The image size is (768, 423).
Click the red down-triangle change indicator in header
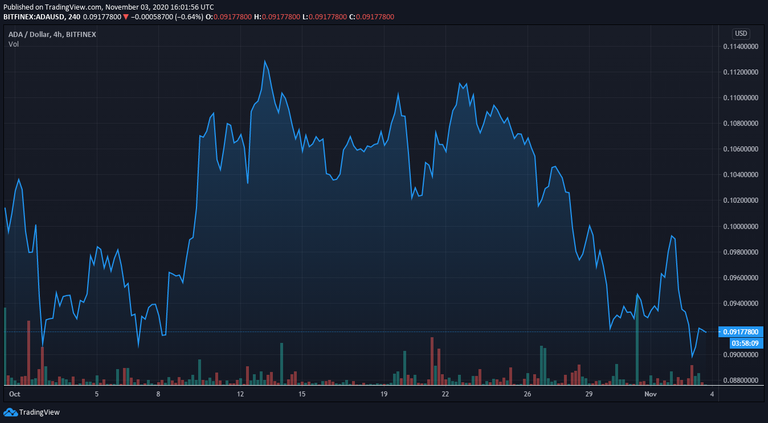coord(126,17)
